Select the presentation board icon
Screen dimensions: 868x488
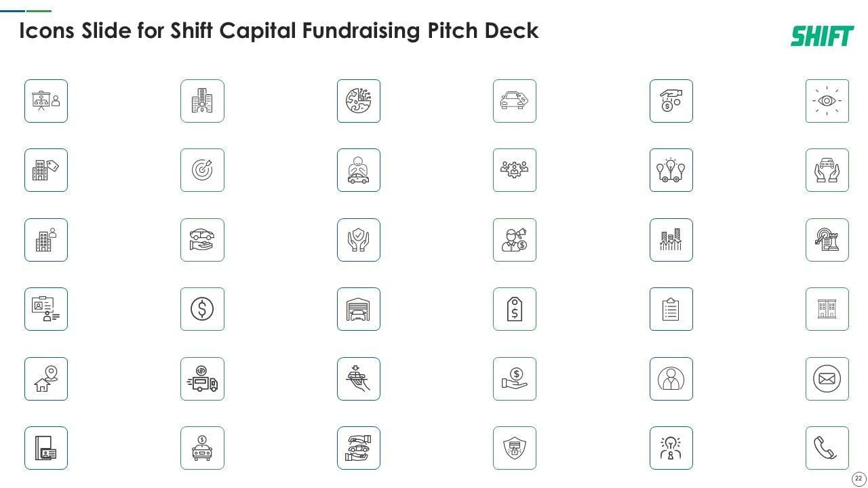46,101
